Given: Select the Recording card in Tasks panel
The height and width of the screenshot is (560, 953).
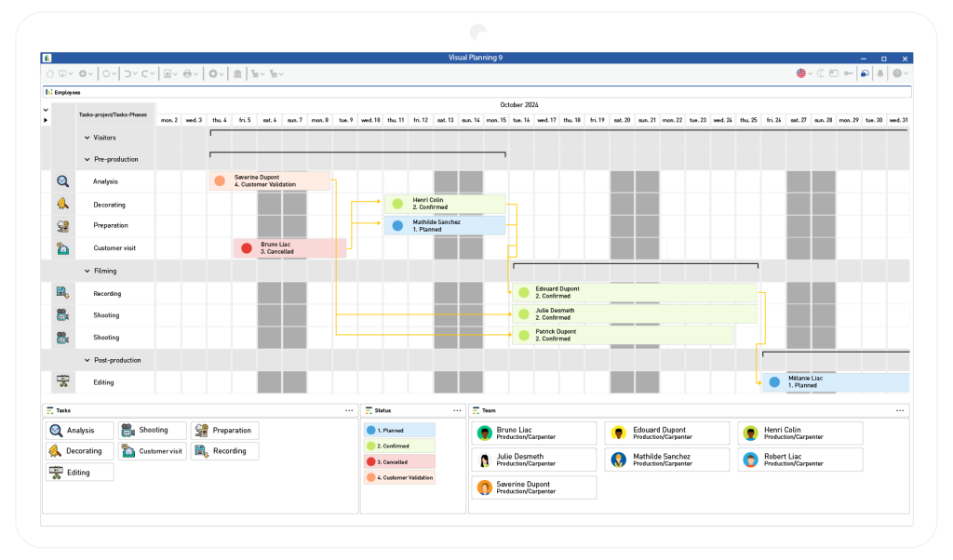Looking at the screenshot, I should [225, 450].
